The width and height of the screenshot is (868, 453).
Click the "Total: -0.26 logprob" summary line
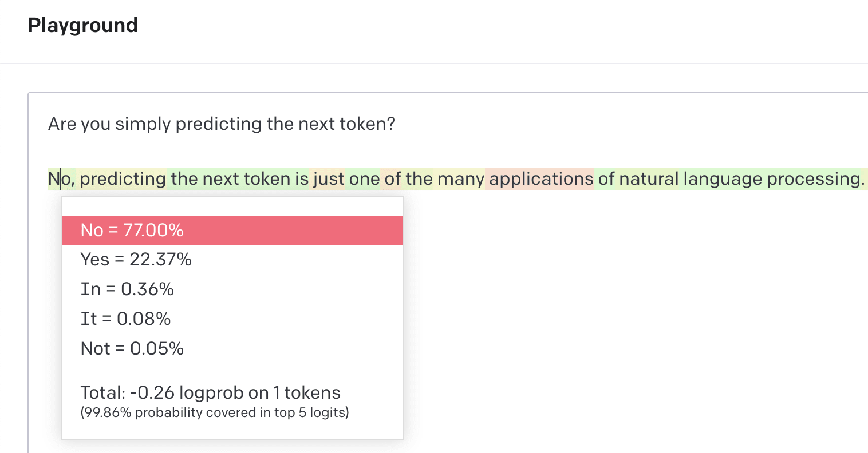(210, 393)
